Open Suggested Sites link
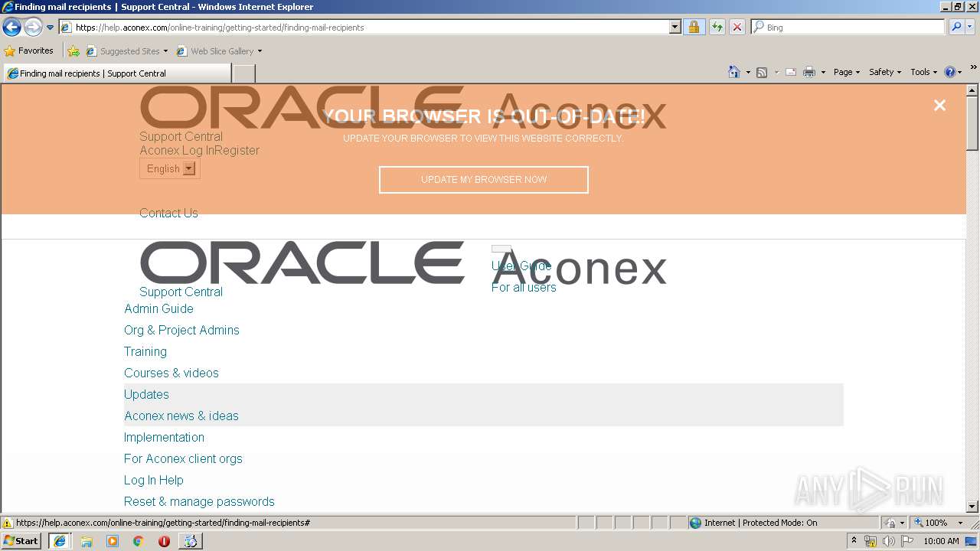 click(126, 51)
